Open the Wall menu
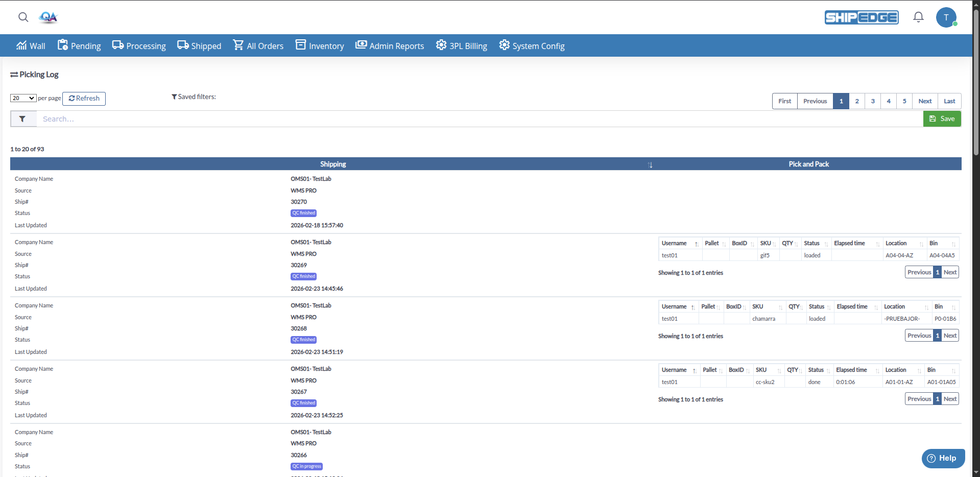This screenshot has height=477, width=980. (x=31, y=45)
